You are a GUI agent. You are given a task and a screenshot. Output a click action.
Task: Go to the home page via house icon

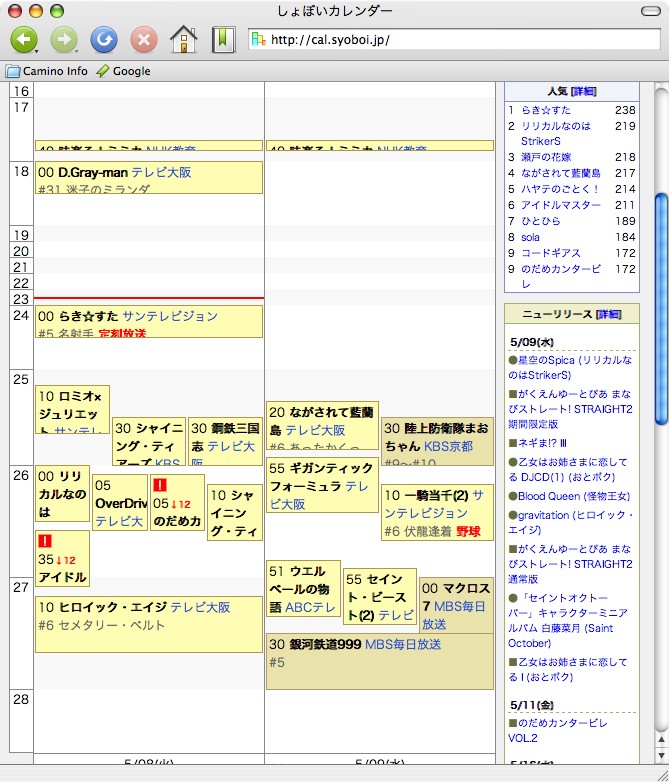pos(184,39)
